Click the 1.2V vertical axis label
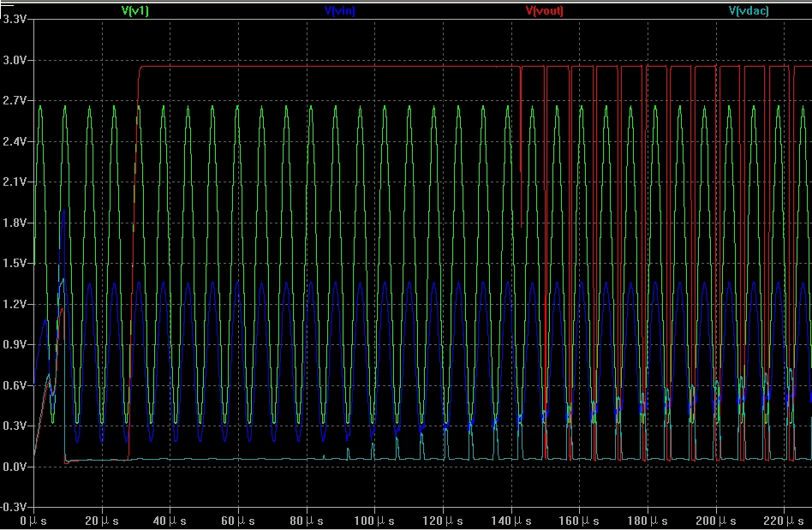Viewport: 812px width, 530px height. click(x=15, y=304)
